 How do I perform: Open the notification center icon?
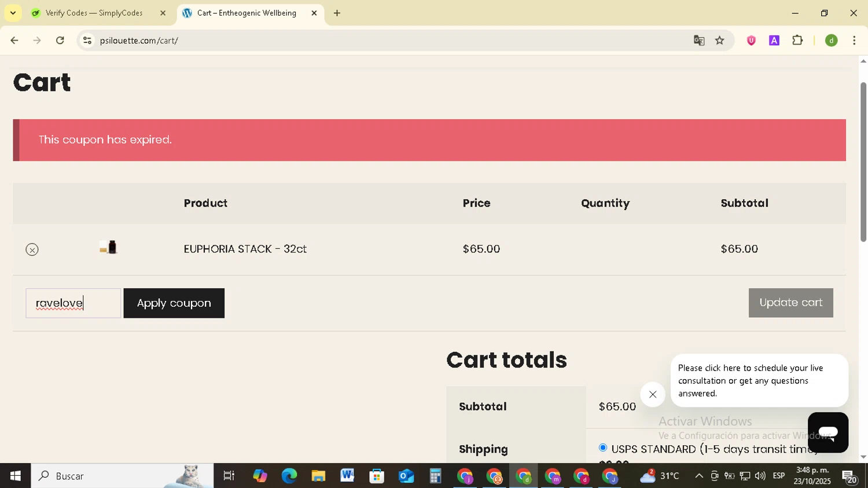[x=849, y=476]
